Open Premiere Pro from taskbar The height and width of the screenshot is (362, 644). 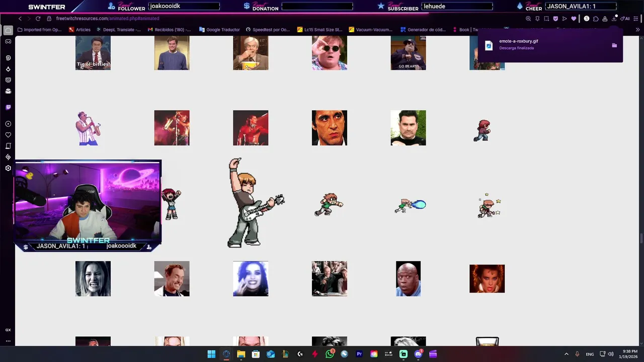359,354
